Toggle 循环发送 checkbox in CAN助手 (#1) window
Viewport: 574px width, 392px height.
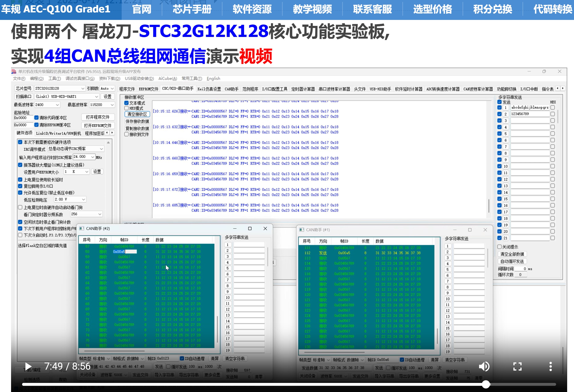388,368
